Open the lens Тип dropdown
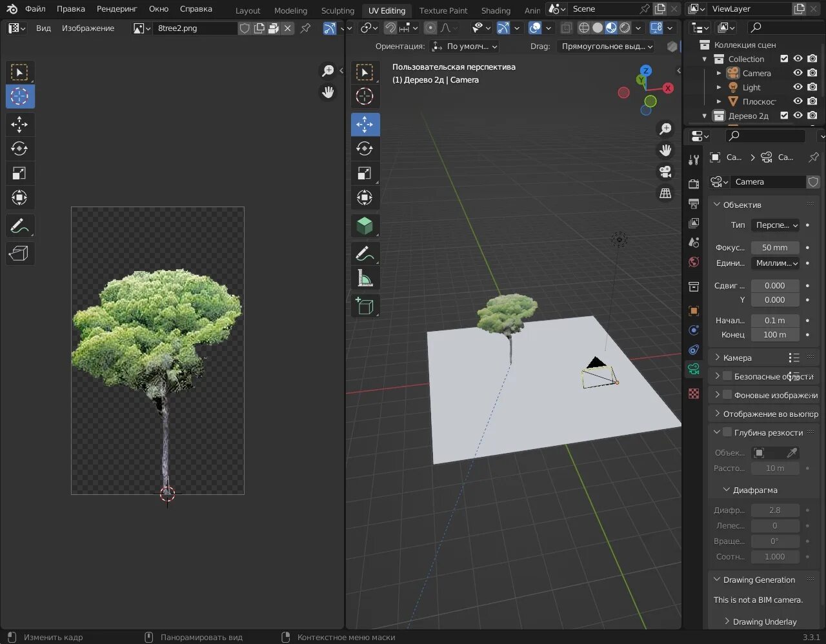 (x=775, y=225)
